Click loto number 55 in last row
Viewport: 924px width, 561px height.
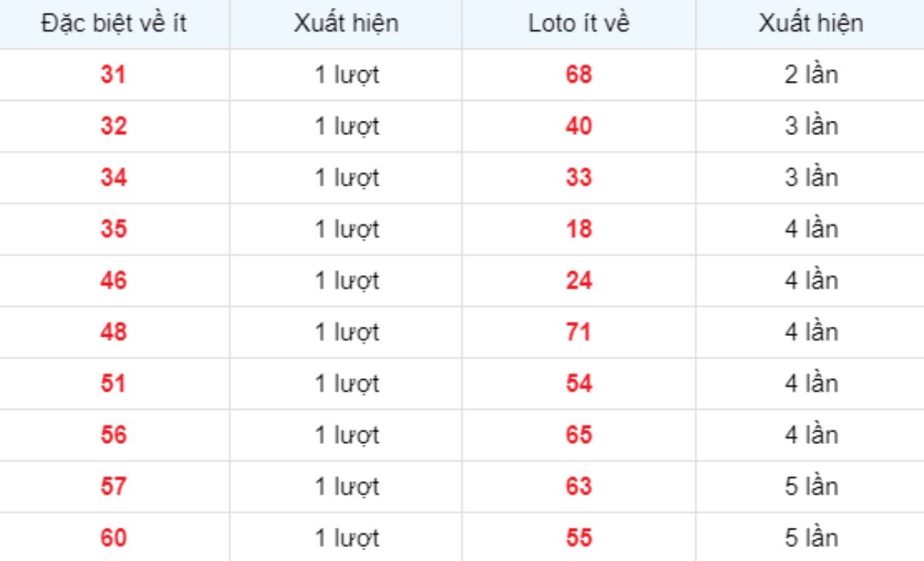point(578,538)
